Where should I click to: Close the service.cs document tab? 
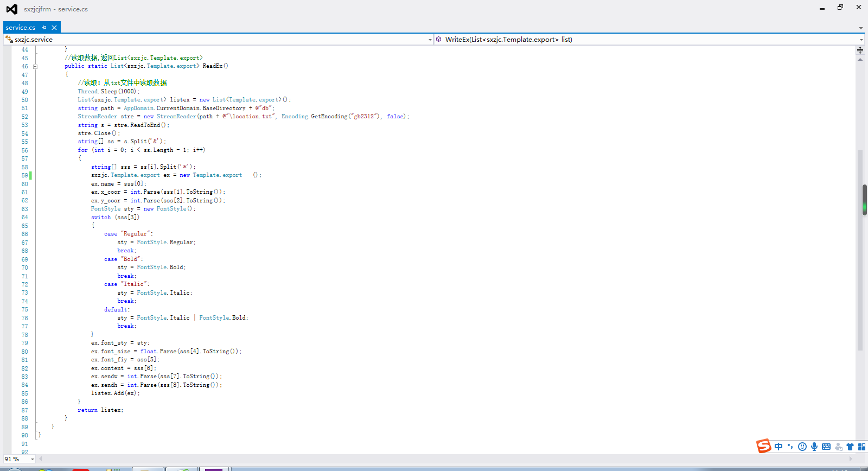point(54,27)
